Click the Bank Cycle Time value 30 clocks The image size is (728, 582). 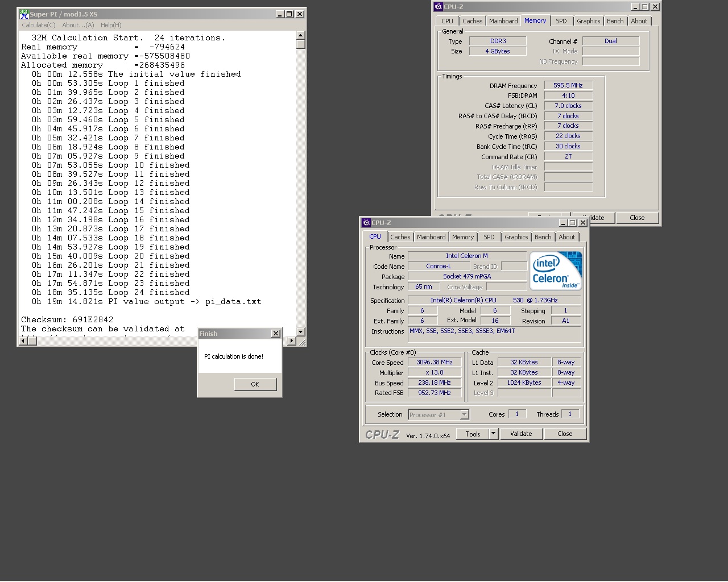(x=568, y=146)
